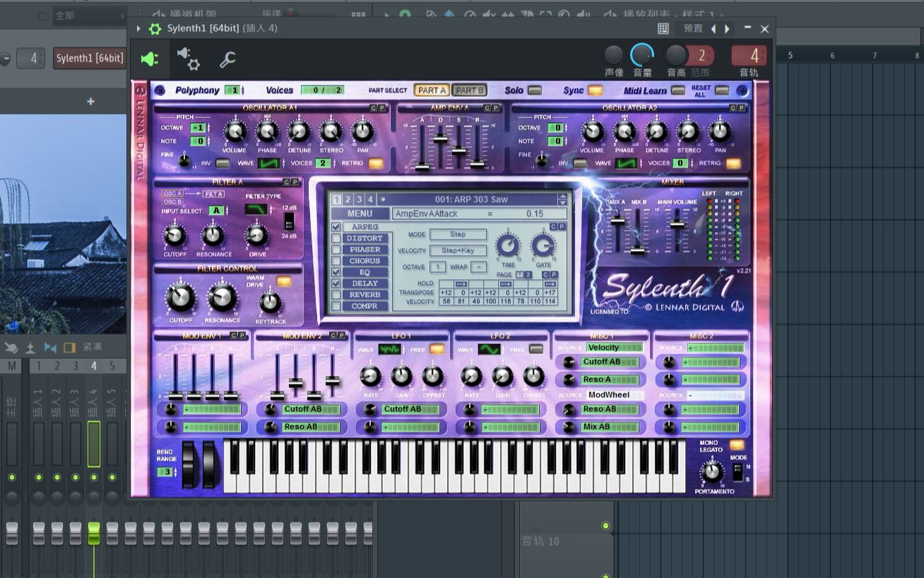Click LFO 2 Offset knob
Viewport: 924px width, 578px height.
[x=534, y=376]
